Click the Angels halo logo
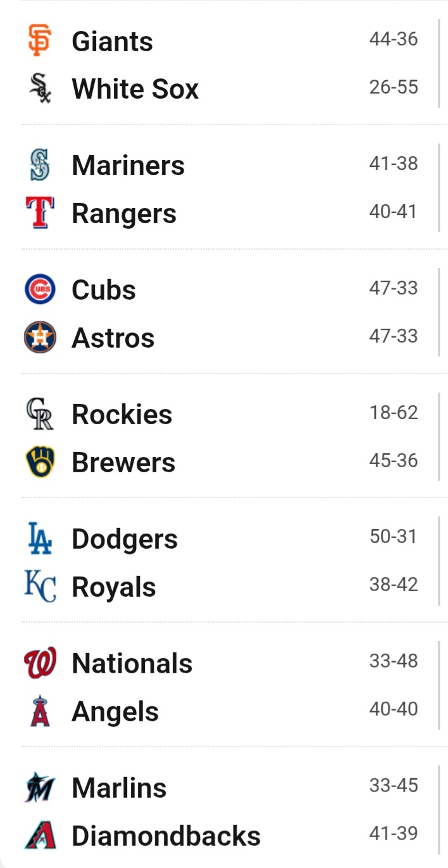This screenshot has width=448, height=868. coord(40,711)
